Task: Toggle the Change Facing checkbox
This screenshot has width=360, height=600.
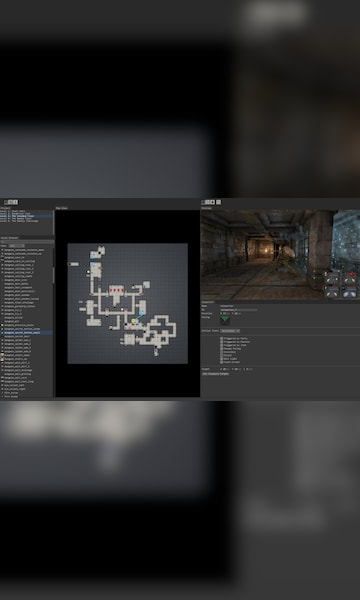Action: [222, 349]
